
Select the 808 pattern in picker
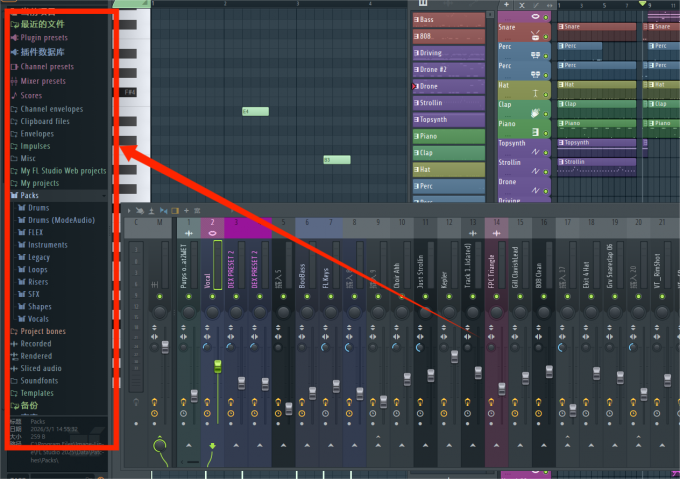[449, 36]
